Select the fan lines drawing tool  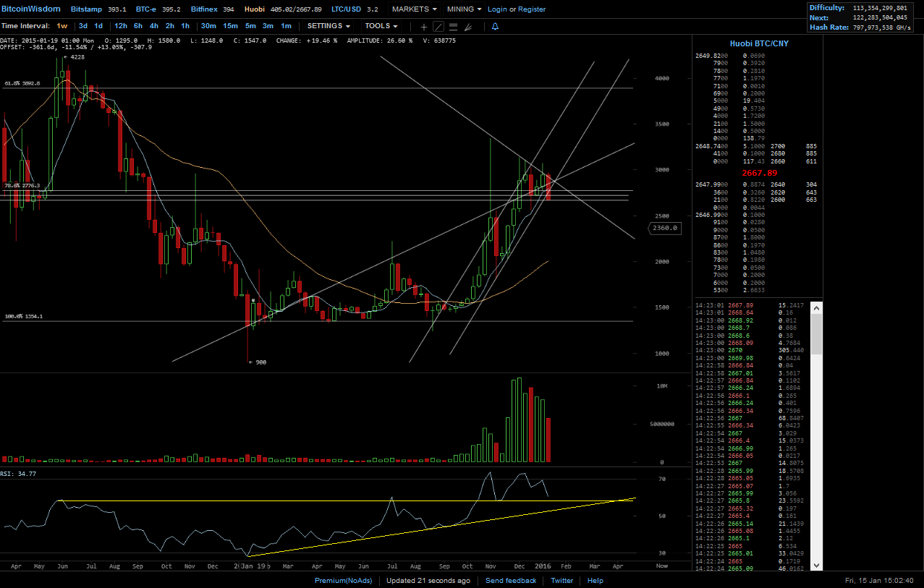pyautogui.click(x=468, y=27)
